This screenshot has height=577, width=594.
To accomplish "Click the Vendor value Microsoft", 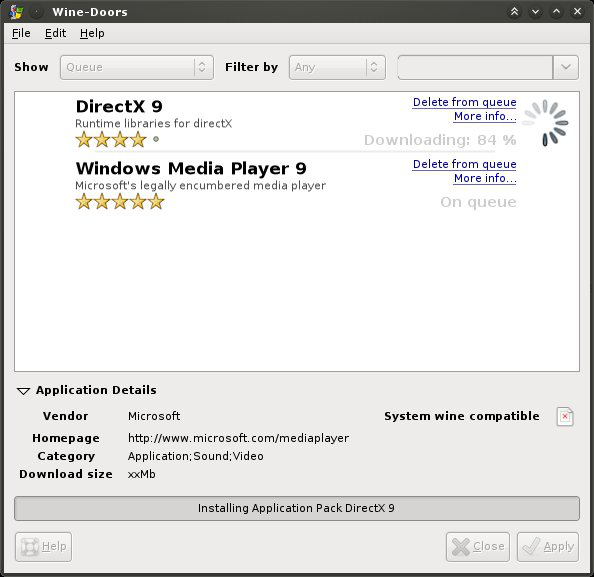I will (154, 416).
